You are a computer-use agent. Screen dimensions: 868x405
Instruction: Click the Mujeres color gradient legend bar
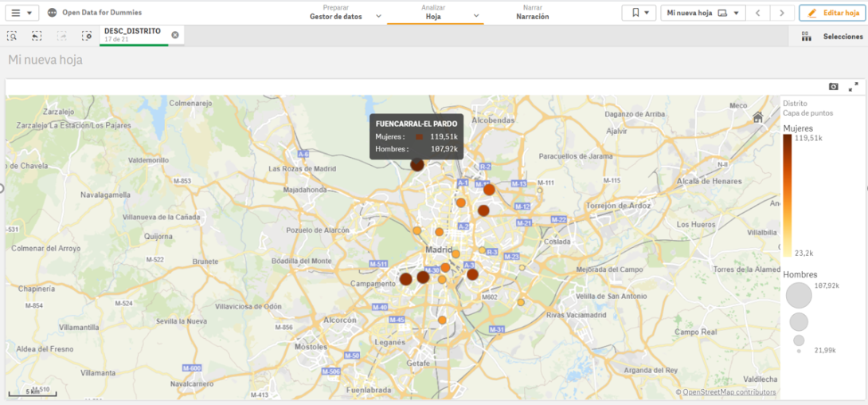(x=788, y=195)
